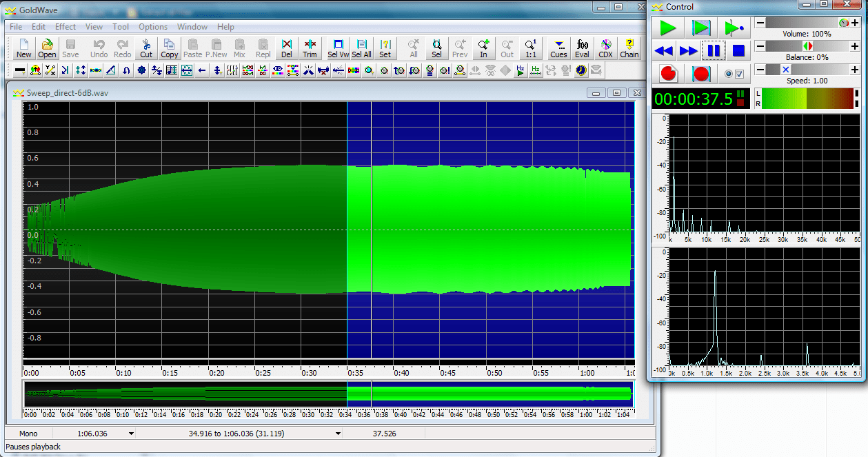Viewport: 868px width, 457px height.
Task: Fast forward with blue double-right arrows
Action: point(688,51)
